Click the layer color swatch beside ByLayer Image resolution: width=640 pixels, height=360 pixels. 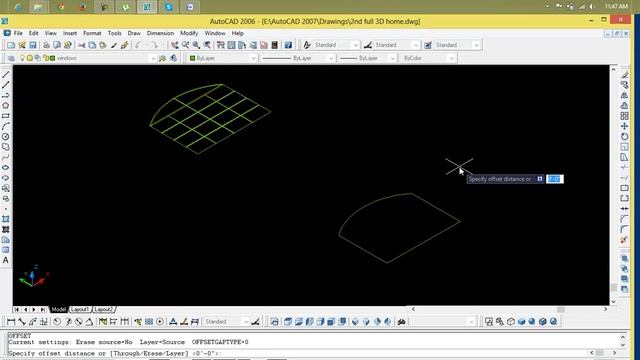[192, 58]
